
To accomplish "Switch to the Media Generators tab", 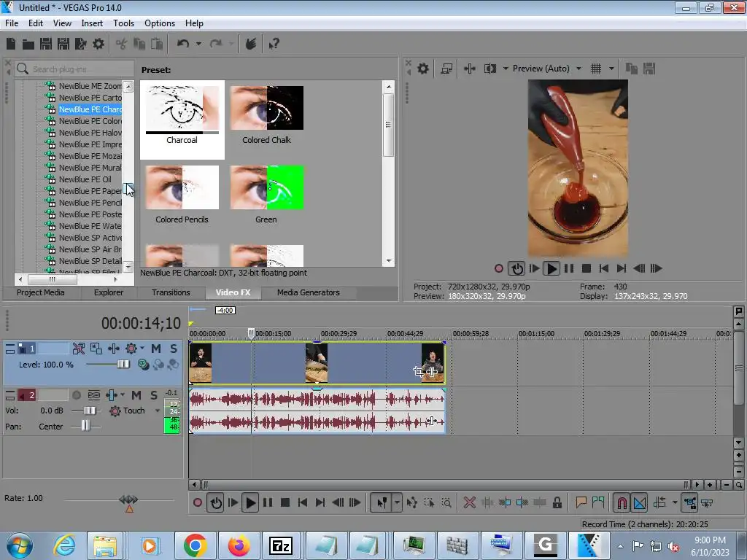I will point(309,292).
